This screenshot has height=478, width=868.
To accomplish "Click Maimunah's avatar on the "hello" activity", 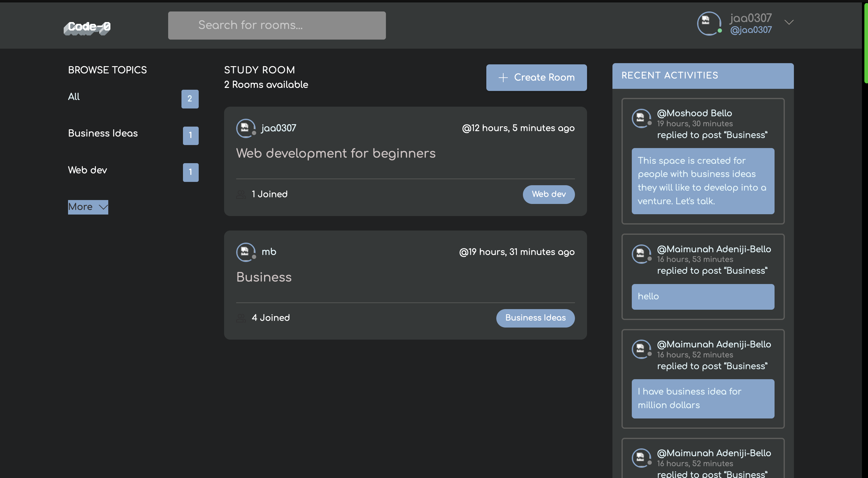I will 641,254.
